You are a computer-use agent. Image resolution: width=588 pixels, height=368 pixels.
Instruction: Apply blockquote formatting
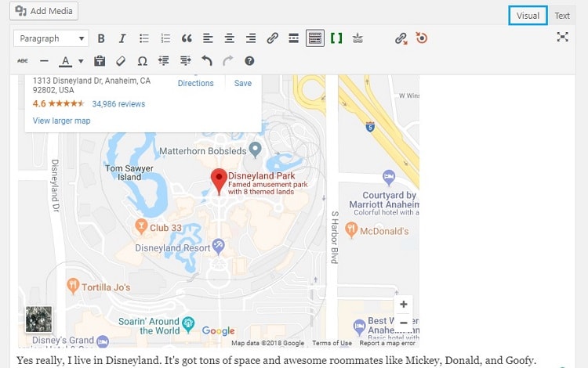(x=187, y=38)
